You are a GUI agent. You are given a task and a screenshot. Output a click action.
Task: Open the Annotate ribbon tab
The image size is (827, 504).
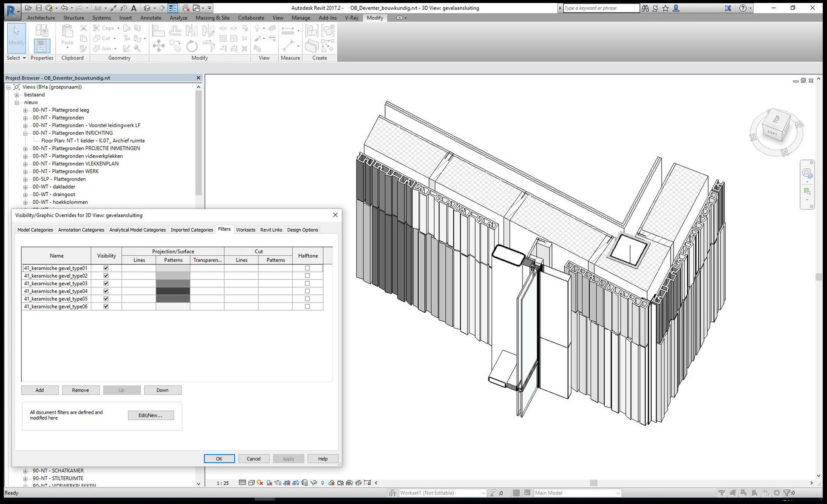coord(151,18)
